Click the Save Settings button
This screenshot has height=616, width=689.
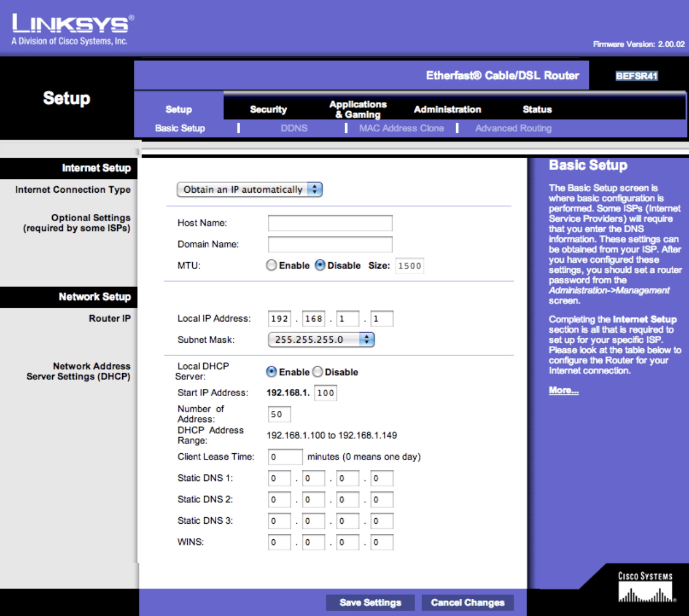click(370, 603)
